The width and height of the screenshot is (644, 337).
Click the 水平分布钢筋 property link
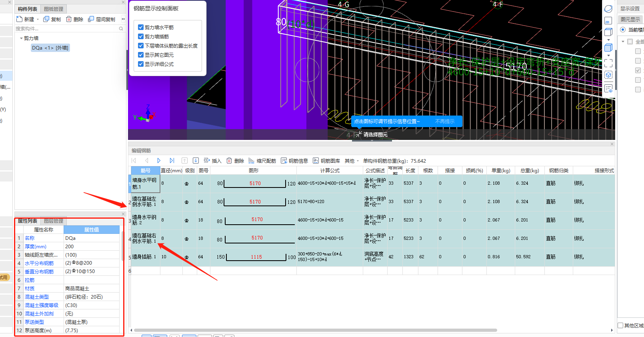39,263
